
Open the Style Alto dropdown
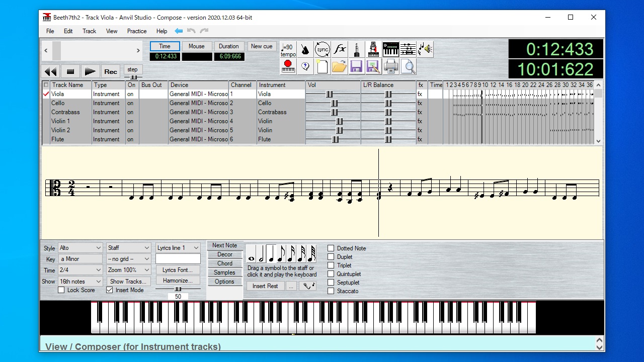tap(80, 248)
